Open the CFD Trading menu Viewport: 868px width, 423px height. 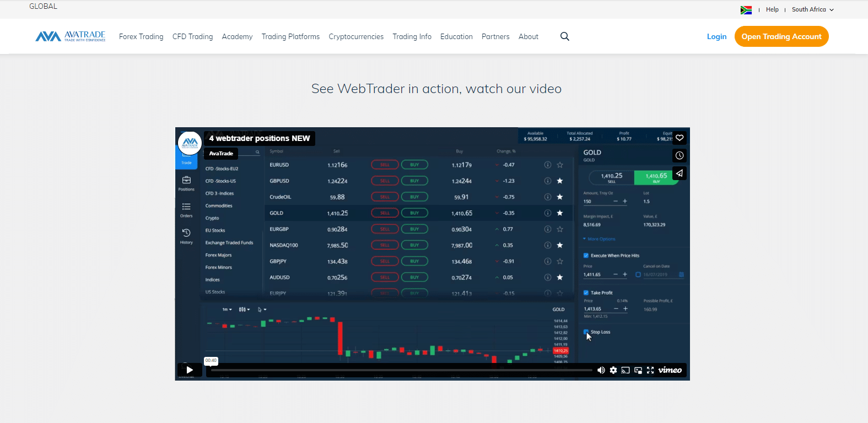pyautogui.click(x=192, y=36)
